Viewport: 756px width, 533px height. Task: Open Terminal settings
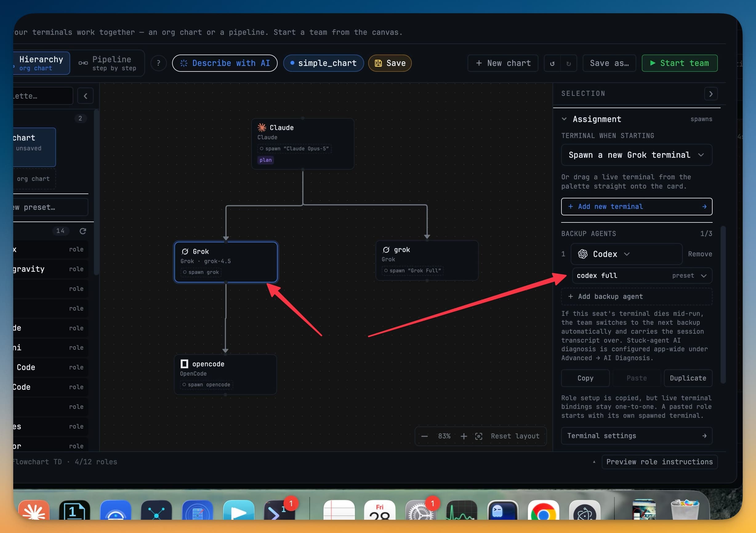tap(636, 436)
